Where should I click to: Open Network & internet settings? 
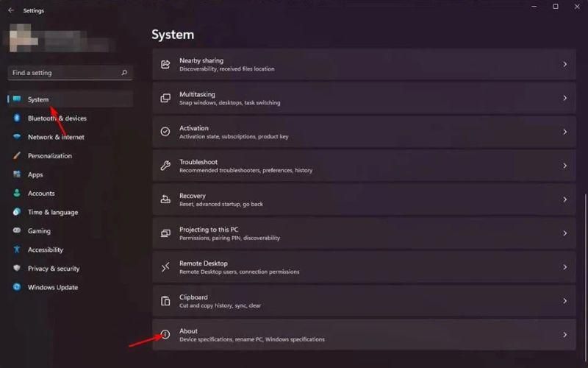[70, 137]
